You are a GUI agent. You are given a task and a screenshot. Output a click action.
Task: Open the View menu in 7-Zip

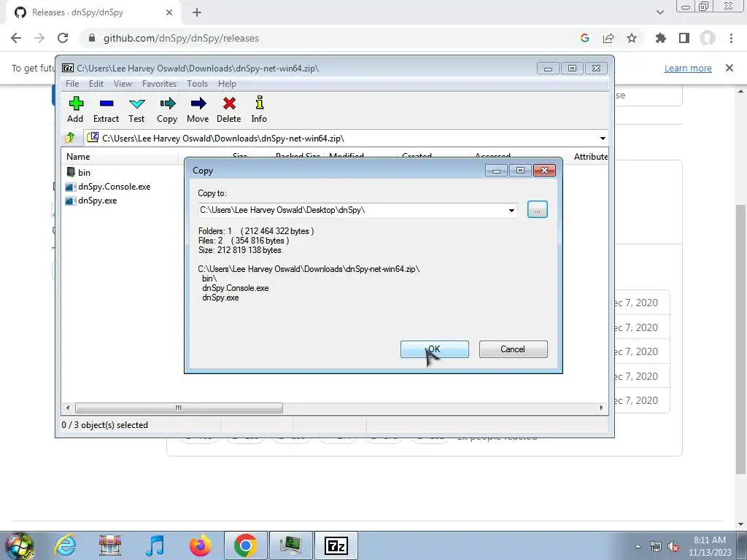click(x=123, y=84)
